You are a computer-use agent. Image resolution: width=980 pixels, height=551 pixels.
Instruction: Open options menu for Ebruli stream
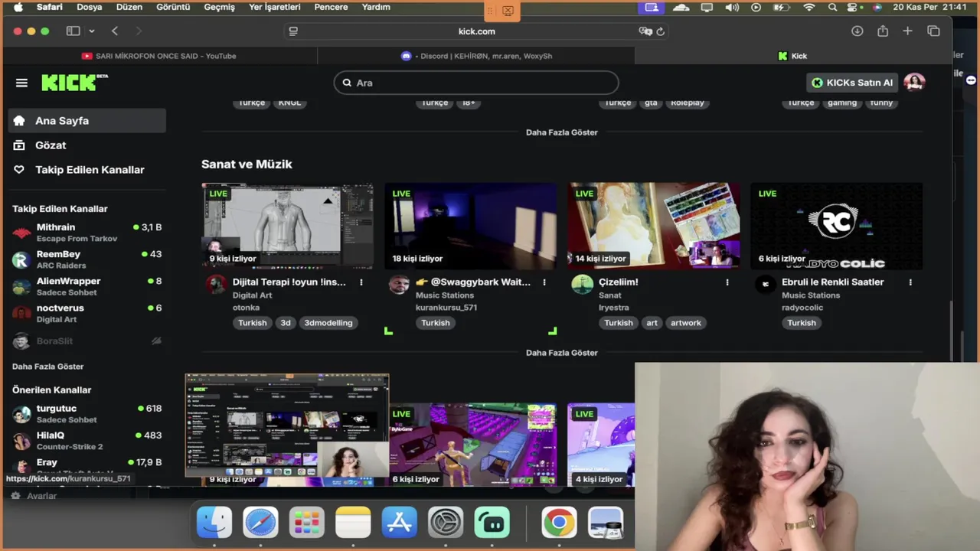(x=910, y=282)
